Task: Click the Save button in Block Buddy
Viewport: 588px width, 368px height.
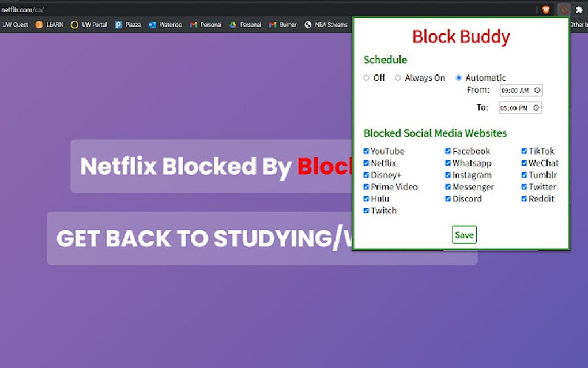Action: point(463,235)
